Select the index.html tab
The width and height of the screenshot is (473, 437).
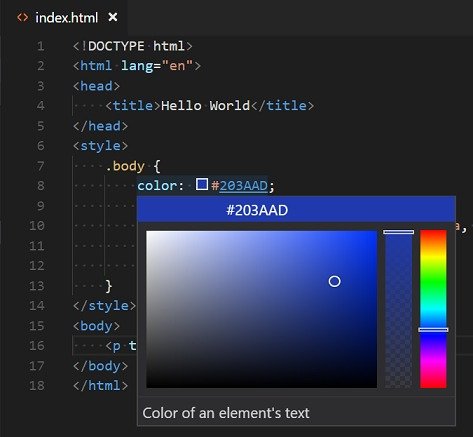[x=63, y=17]
